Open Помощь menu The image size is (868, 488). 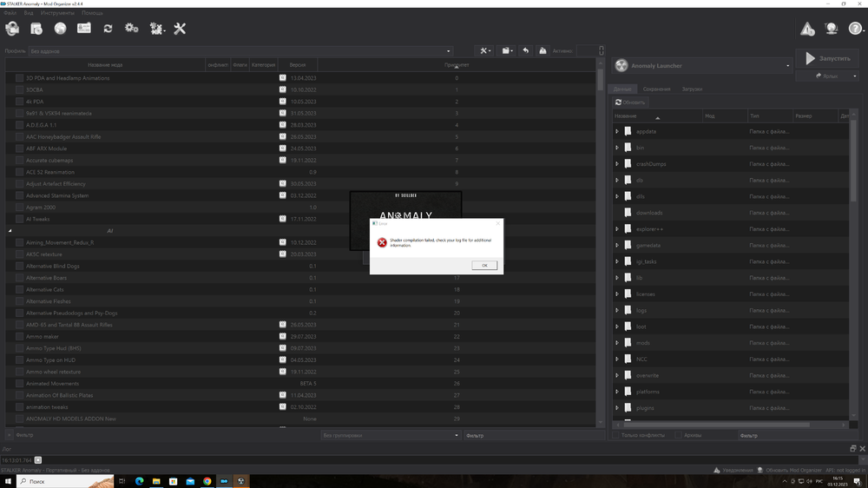click(92, 13)
